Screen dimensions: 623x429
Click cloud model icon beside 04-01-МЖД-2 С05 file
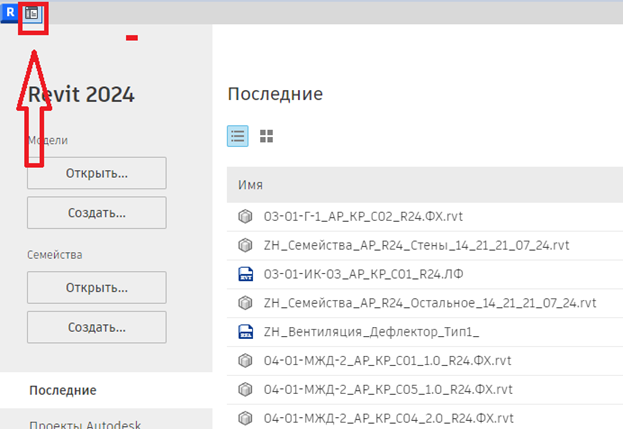[245, 389]
